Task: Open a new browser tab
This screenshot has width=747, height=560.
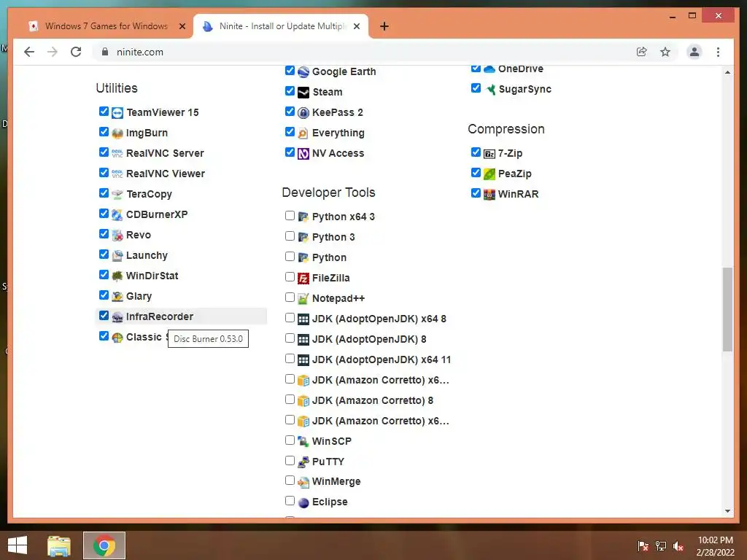Action: click(x=384, y=27)
